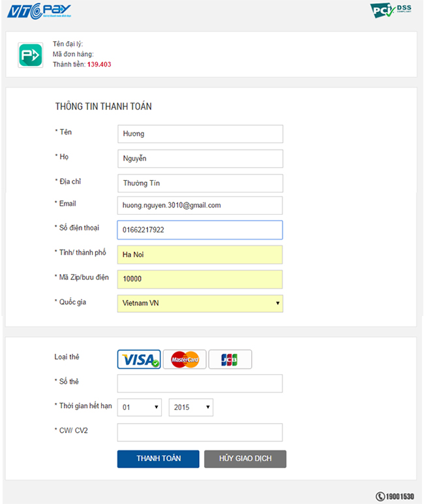The width and height of the screenshot is (424, 504).
Task: Click the HỦY GIAO DỊCH cancel button
Action: (x=245, y=459)
